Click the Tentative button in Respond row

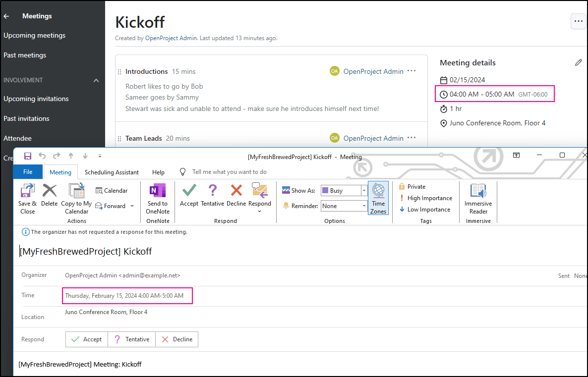point(131,339)
